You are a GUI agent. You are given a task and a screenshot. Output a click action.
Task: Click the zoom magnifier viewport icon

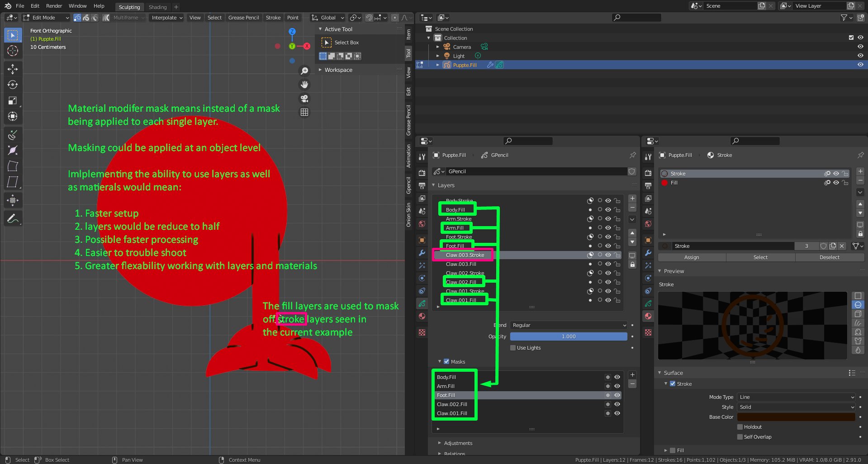coord(304,71)
